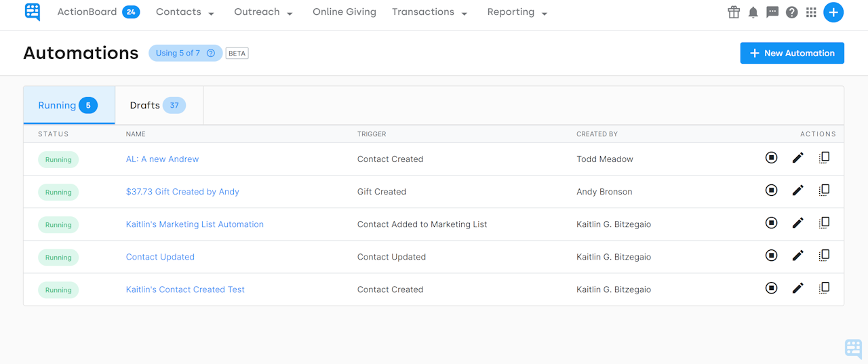
Task: Duplicate the Contact Updated automation
Action: [x=824, y=256]
